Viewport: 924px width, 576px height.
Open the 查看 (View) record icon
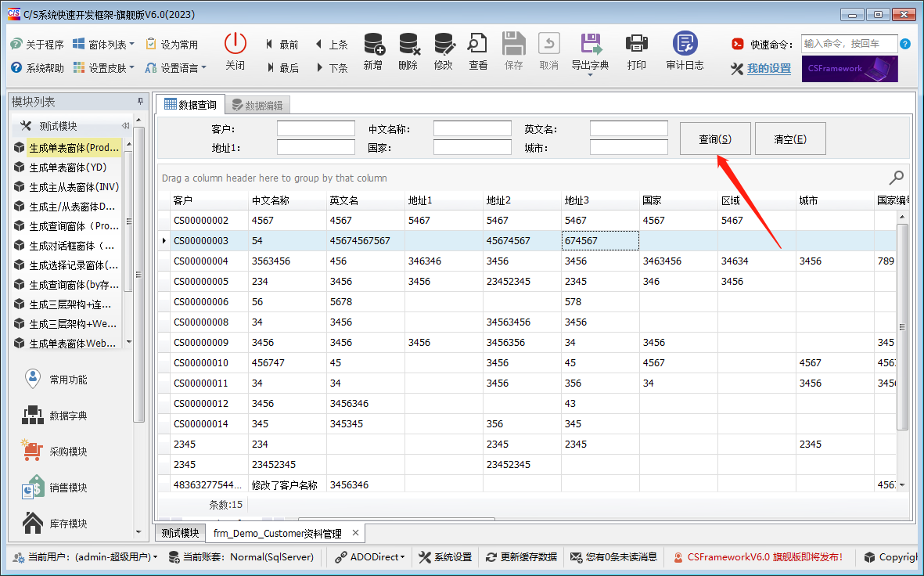[478, 44]
